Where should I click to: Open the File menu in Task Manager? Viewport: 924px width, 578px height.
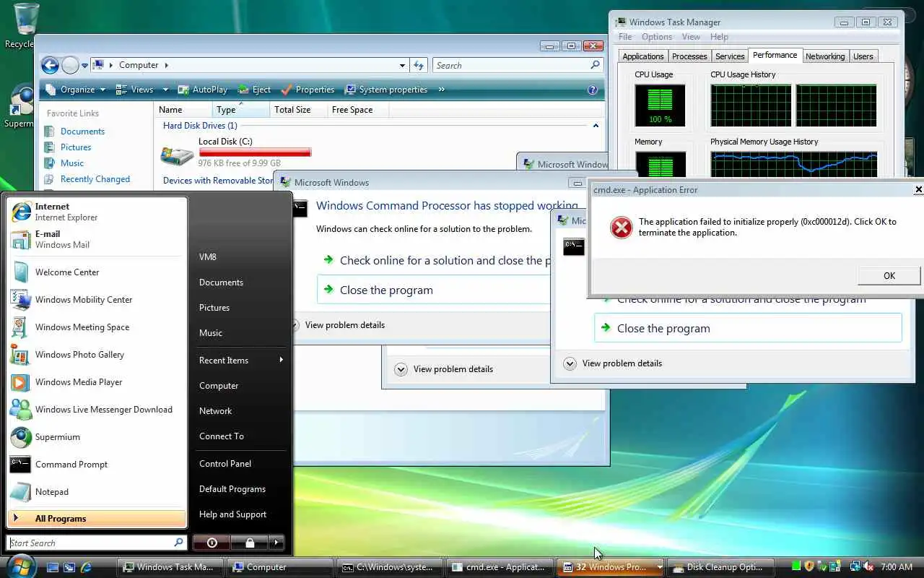point(625,37)
